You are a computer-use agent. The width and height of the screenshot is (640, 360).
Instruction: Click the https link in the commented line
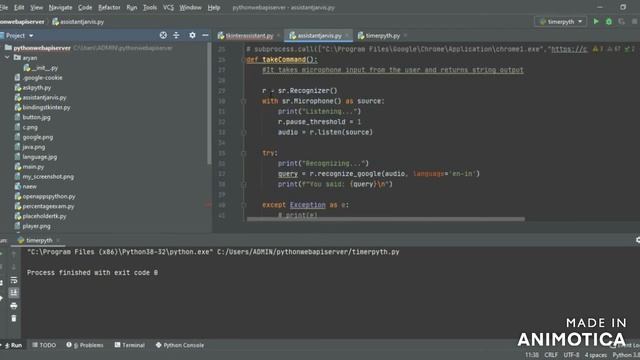569,49
